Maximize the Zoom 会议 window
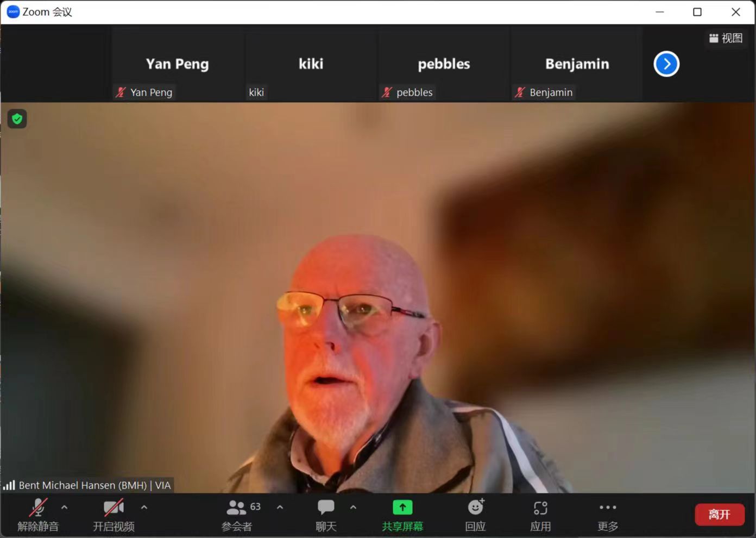 (x=697, y=12)
